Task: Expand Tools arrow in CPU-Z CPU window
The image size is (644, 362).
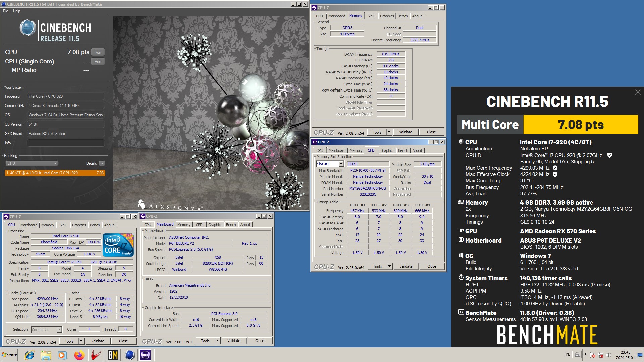Action: [81, 341]
